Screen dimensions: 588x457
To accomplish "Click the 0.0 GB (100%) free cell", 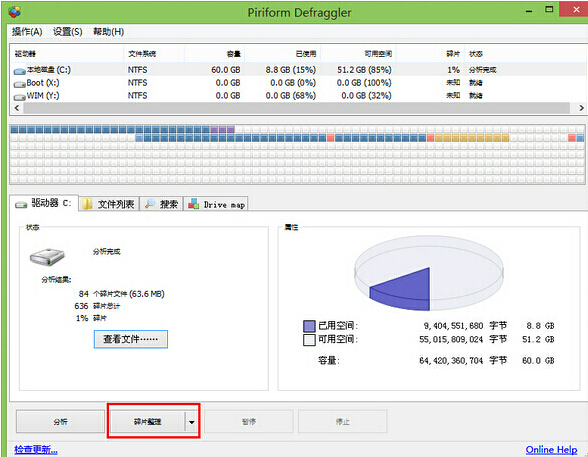I will (x=364, y=83).
